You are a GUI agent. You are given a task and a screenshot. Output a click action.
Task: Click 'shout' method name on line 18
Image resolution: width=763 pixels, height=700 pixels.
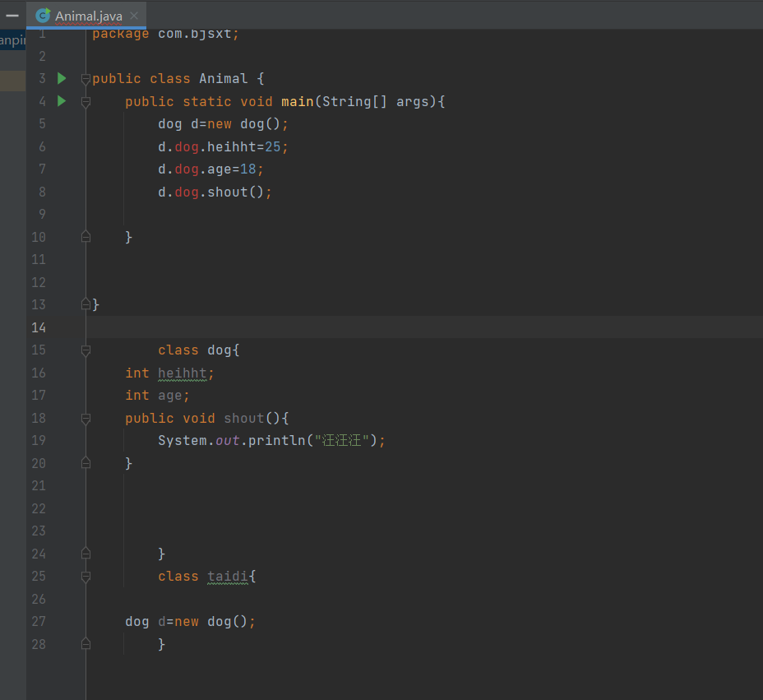(244, 419)
